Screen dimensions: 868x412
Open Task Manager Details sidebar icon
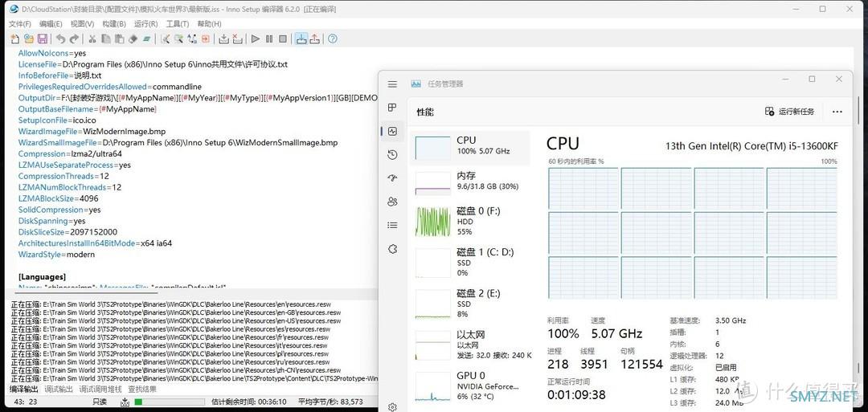392,225
